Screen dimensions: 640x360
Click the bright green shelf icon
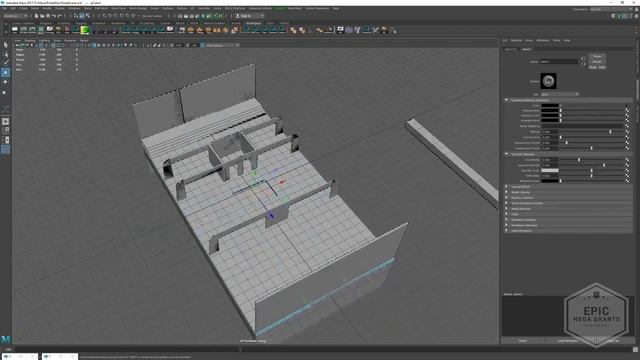pyautogui.click(x=85, y=30)
